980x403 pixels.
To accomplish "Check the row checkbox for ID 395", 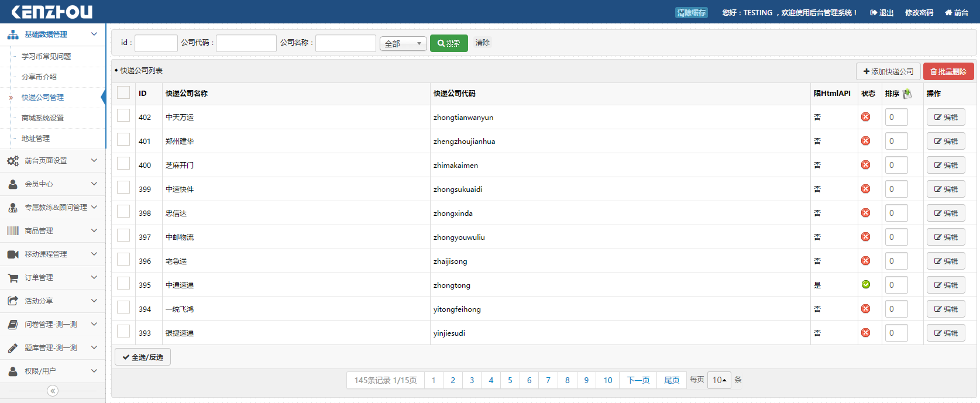I will click(123, 283).
